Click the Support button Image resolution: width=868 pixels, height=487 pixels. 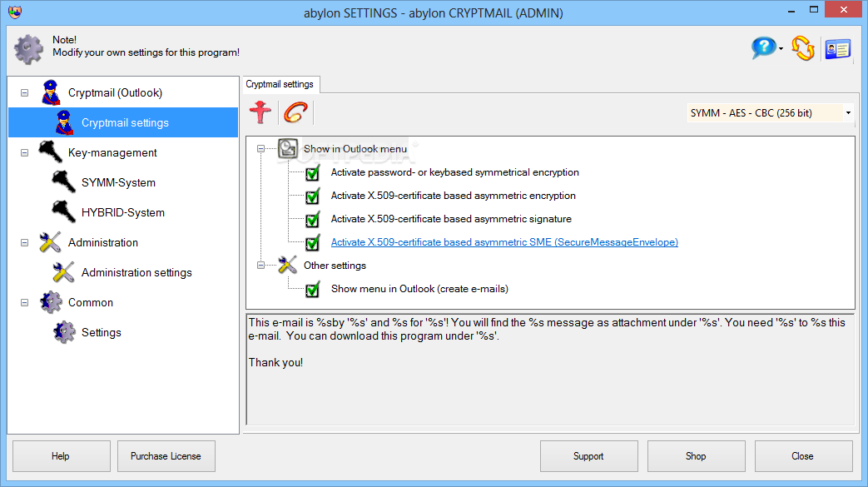pyautogui.click(x=589, y=456)
